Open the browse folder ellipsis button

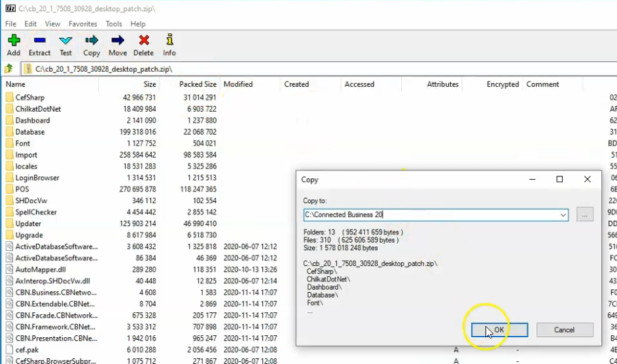click(x=584, y=214)
